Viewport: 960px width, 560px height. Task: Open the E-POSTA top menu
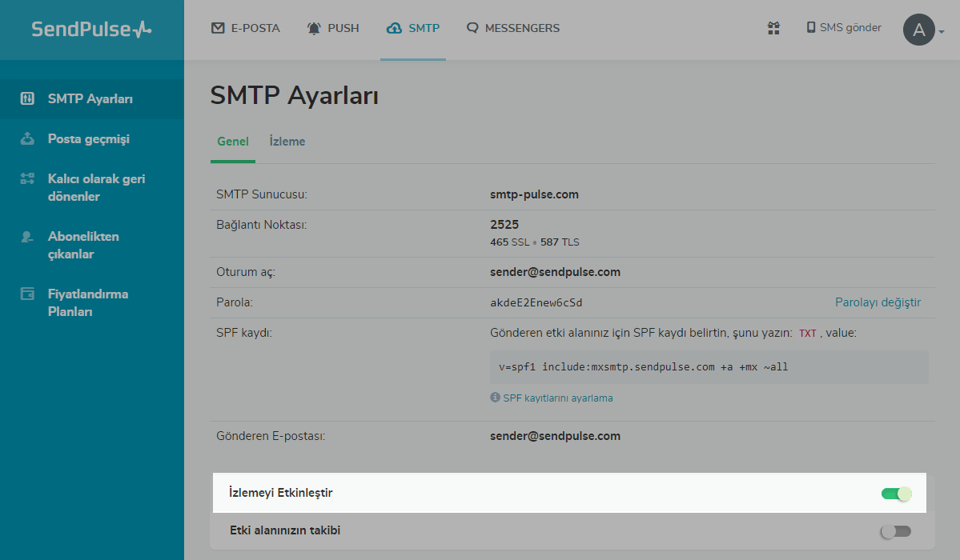point(245,28)
